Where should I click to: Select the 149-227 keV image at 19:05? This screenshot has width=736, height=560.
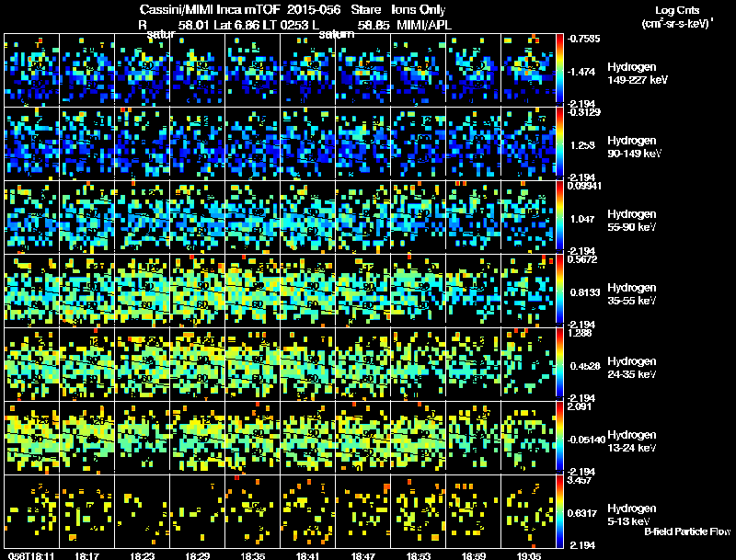[528, 69]
